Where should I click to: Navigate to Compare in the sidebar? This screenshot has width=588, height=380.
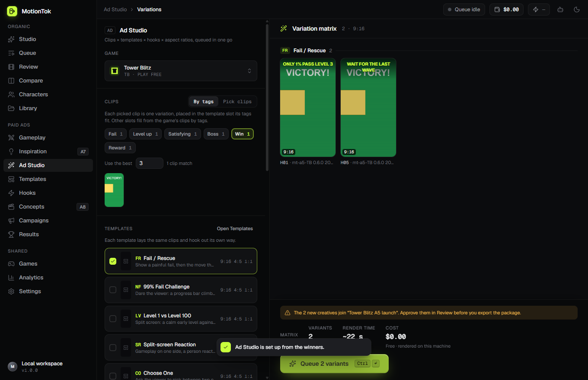point(48,81)
